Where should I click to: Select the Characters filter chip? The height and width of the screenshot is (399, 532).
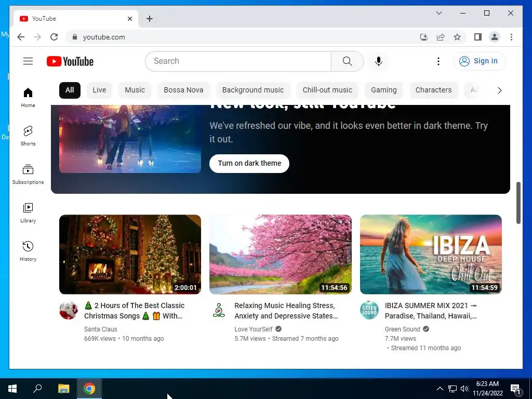coord(434,90)
